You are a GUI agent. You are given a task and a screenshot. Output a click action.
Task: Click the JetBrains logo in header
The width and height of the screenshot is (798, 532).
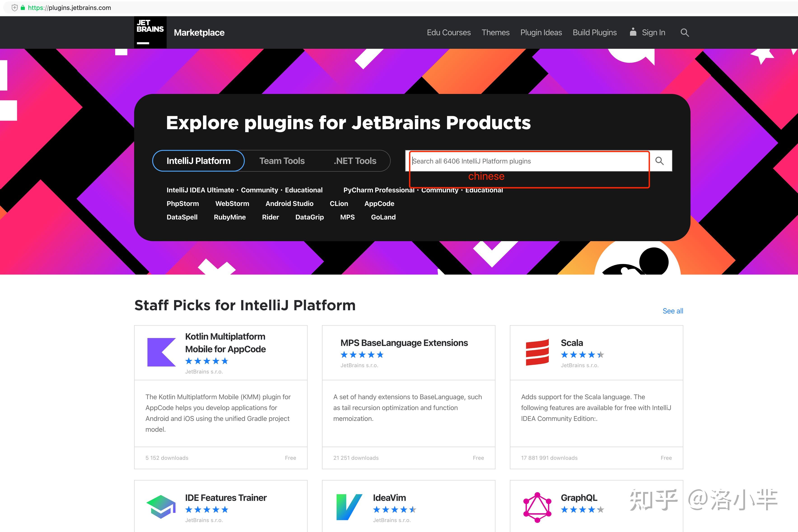click(x=150, y=32)
